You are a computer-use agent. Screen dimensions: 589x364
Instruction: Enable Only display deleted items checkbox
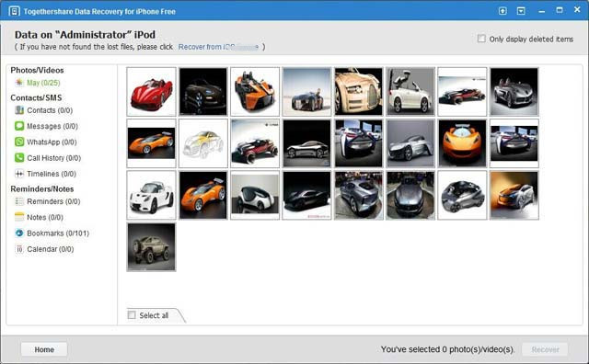(481, 39)
